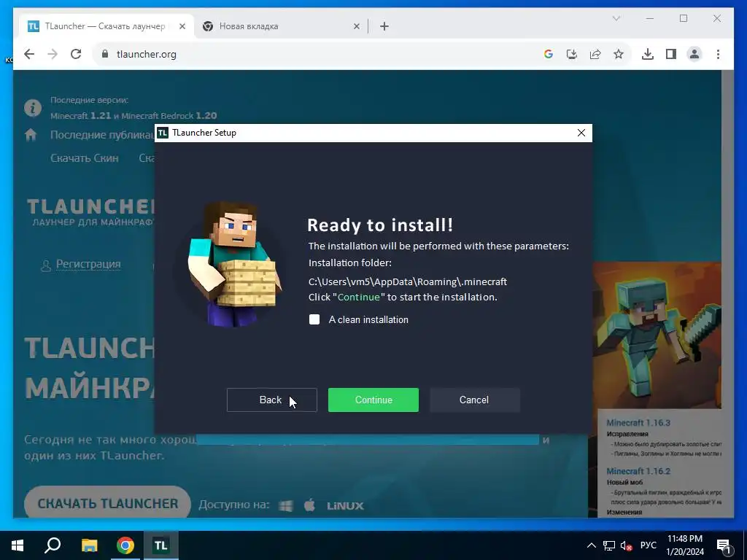Viewport: 747px width, 560px height.
Task: Cancel the TLauncher installation
Action: coord(474,400)
